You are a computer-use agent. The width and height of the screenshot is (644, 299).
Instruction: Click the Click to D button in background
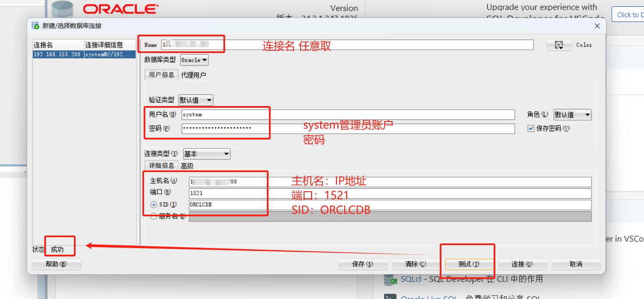pyautogui.click(x=628, y=15)
